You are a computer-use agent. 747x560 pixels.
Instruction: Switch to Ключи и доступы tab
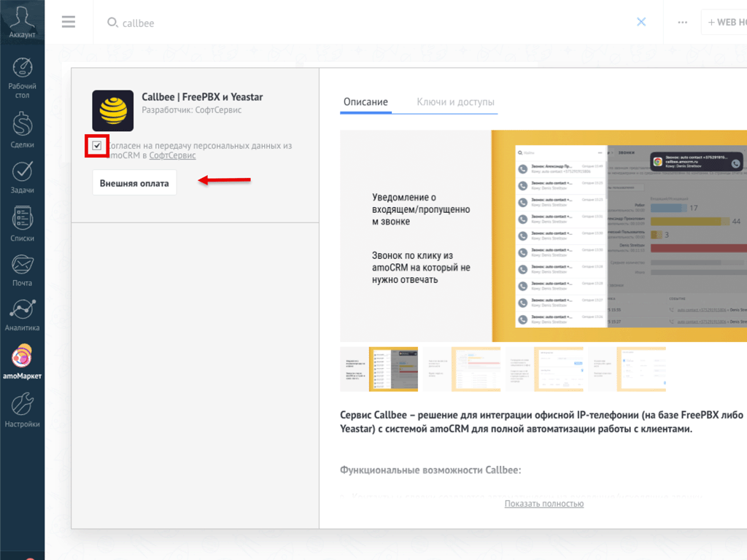click(x=455, y=102)
